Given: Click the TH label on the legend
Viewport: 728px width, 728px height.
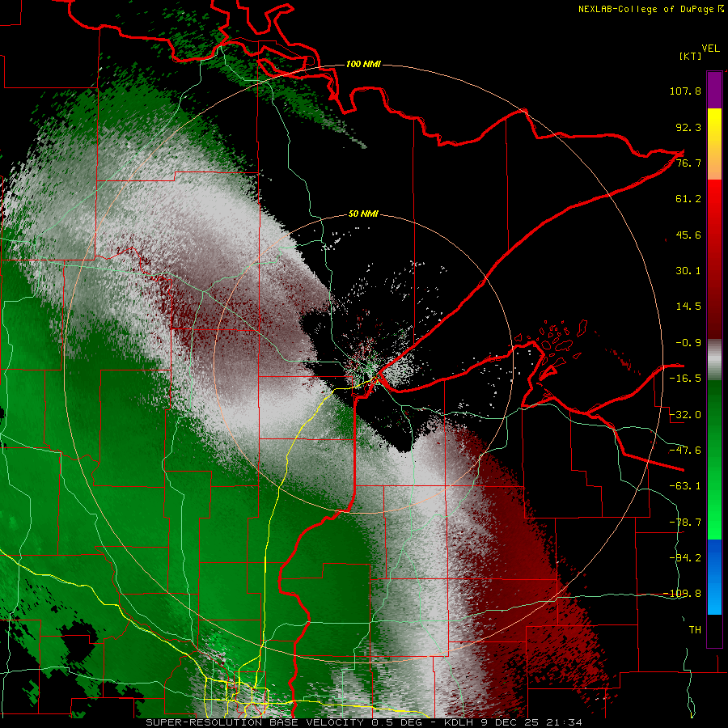Looking at the screenshot, I should 695,630.
